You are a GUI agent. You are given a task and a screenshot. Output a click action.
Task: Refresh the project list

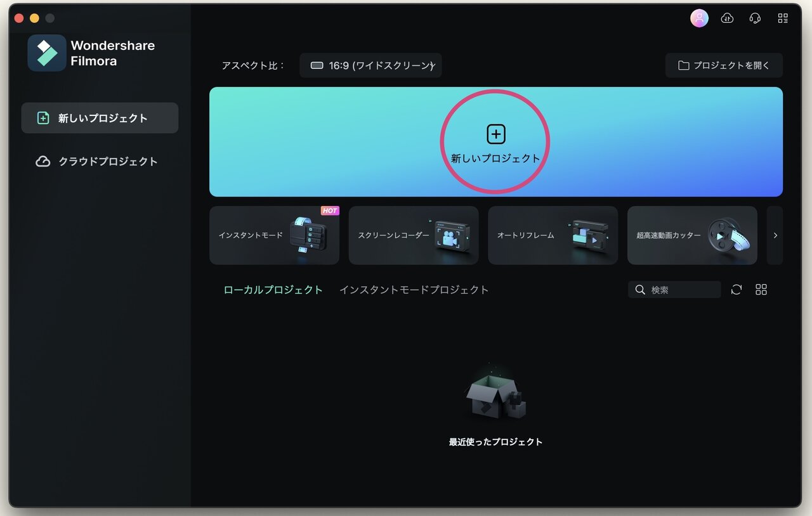[737, 290]
